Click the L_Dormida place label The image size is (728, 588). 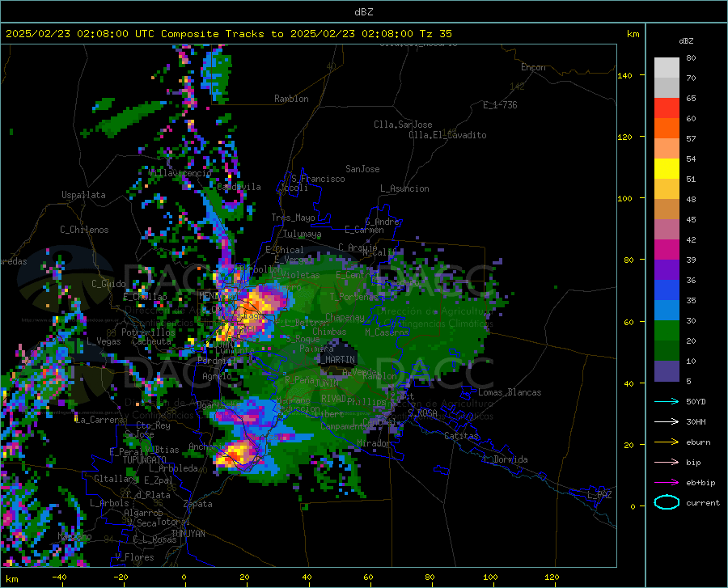pos(506,459)
